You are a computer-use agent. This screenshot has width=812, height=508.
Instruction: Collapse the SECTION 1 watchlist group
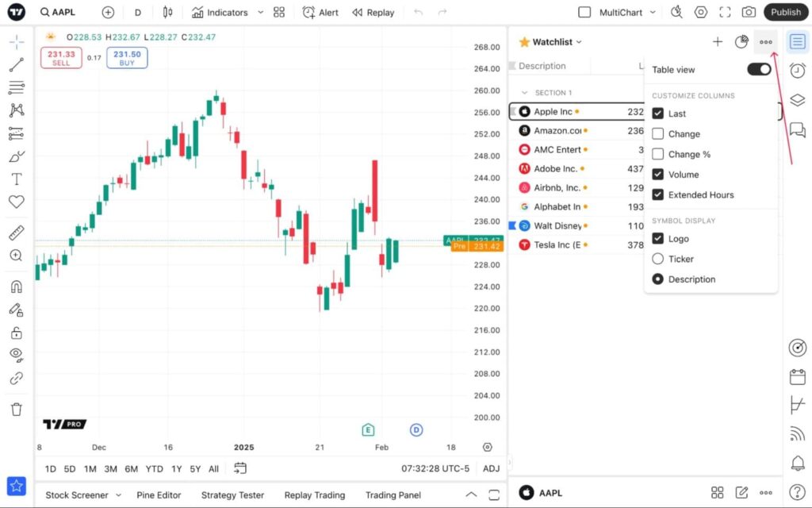[x=523, y=93]
